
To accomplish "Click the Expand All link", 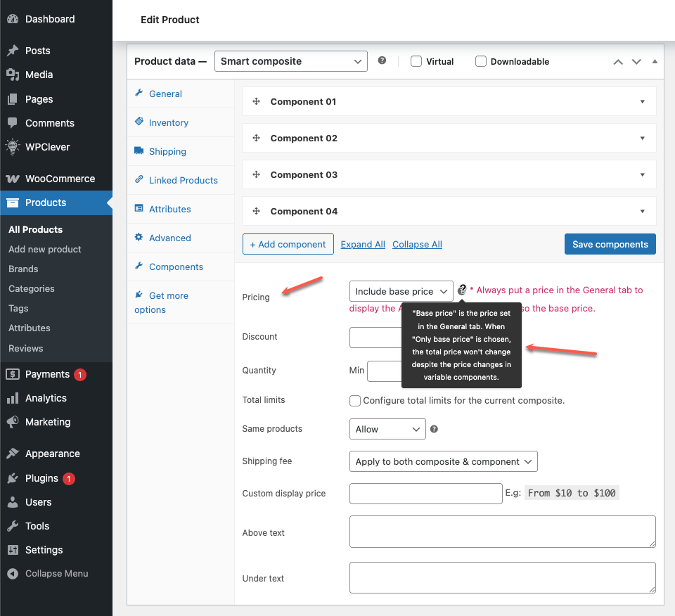I will [363, 245].
